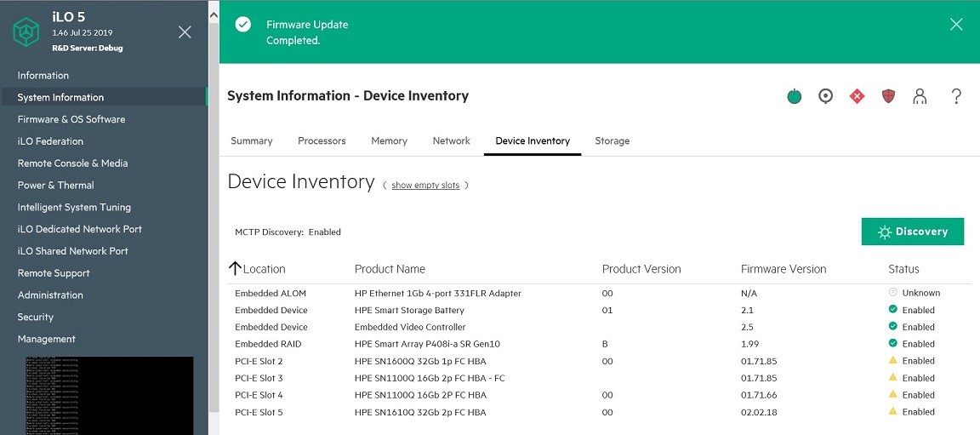Click the green status icon for Smart Storage Battery
The width and height of the screenshot is (980, 435).
coord(892,309)
